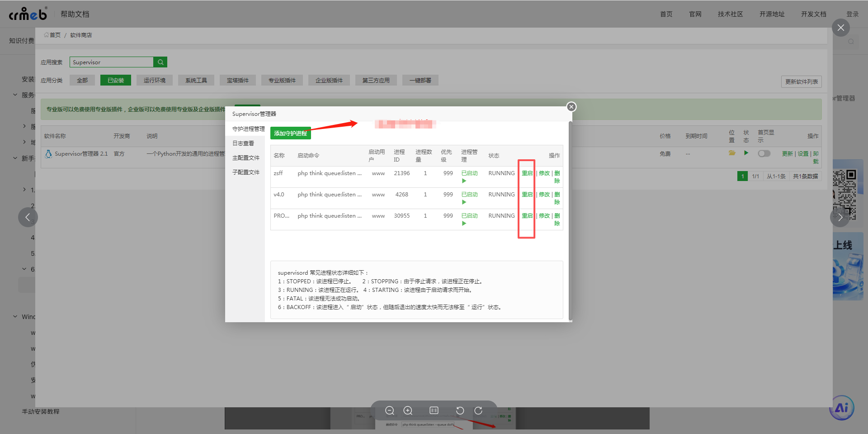Click 更新 link for Supervisor管理器
Screen dimensions: 868x434
[x=788, y=154]
